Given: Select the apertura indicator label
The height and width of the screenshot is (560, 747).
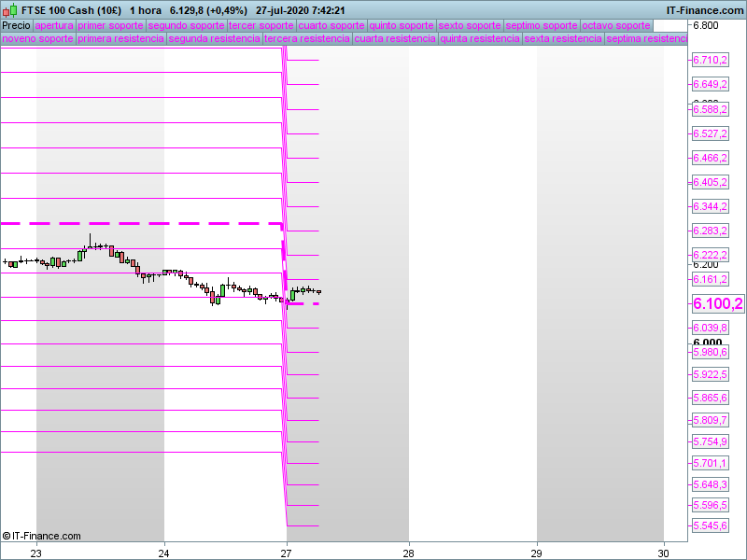Looking at the screenshot, I should [54, 26].
